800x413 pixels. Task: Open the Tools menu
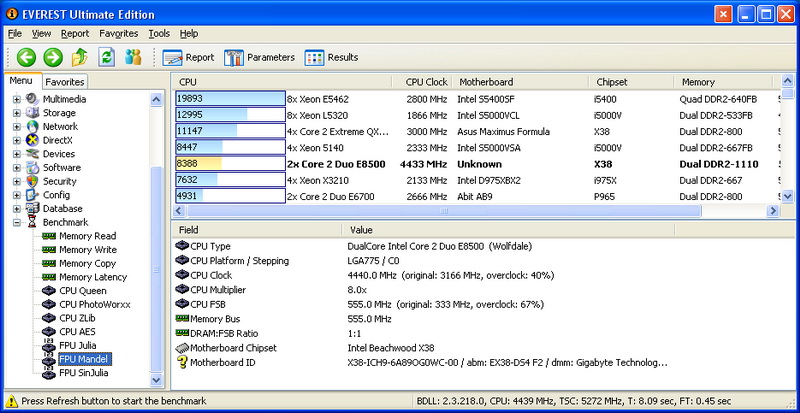point(159,34)
